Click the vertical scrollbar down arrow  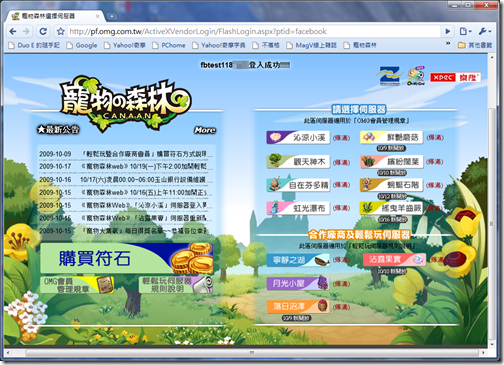tap(492, 344)
